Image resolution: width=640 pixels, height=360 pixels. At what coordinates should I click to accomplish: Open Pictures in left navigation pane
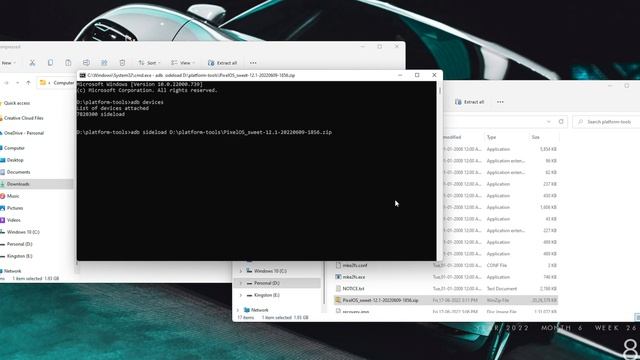(15, 208)
